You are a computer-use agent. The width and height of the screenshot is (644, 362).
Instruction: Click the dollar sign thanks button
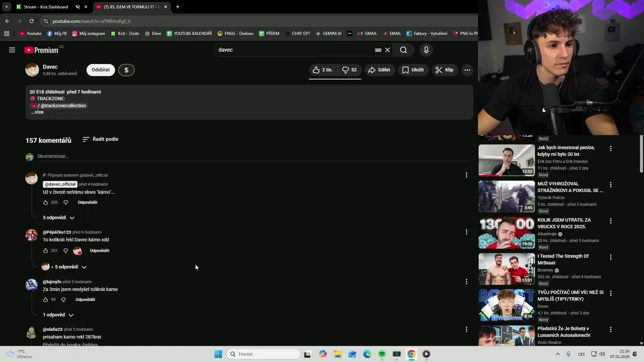click(126, 70)
